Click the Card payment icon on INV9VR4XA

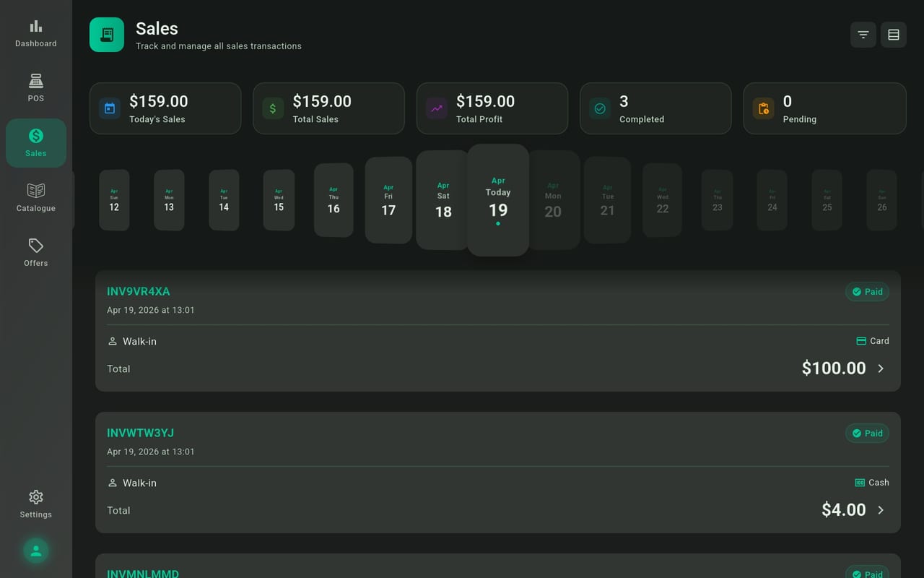[860, 341]
